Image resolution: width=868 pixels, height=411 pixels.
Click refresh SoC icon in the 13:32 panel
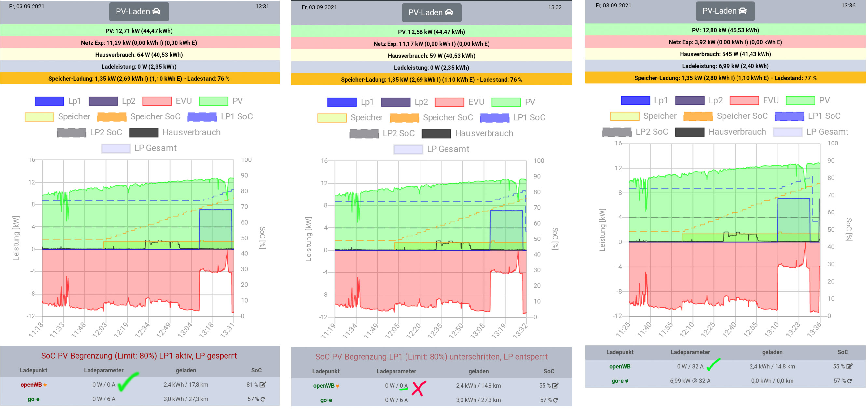tap(555, 400)
